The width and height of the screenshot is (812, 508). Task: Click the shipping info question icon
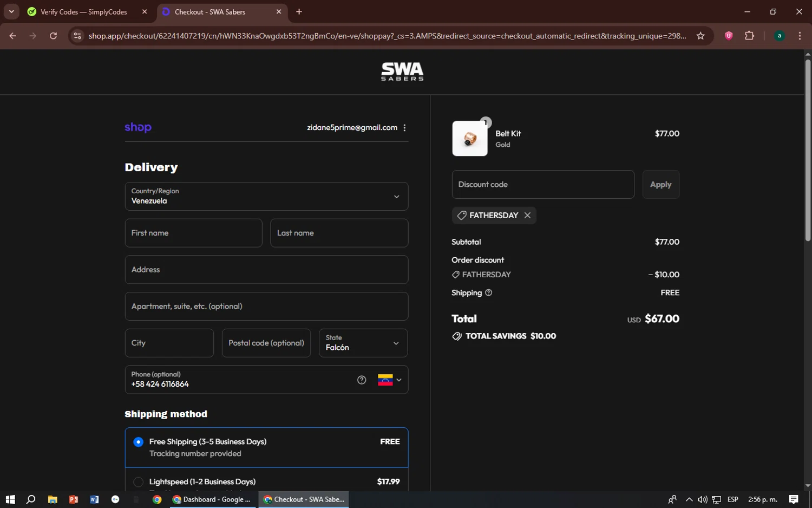pyautogui.click(x=489, y=293)
